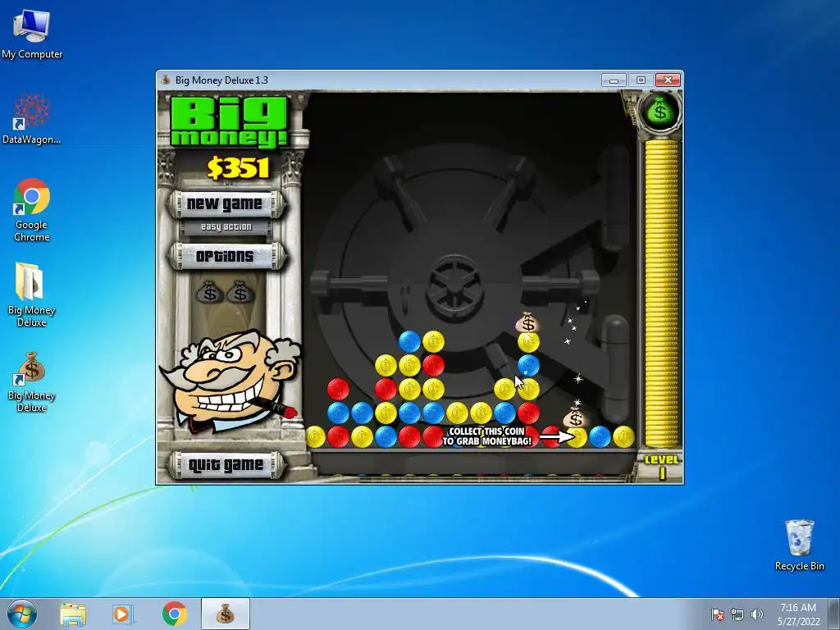Viewport: 840px width, 630px height.
Task: Click the blue coin right of the arrow-marked coin
Action: (x=600, y=436)
